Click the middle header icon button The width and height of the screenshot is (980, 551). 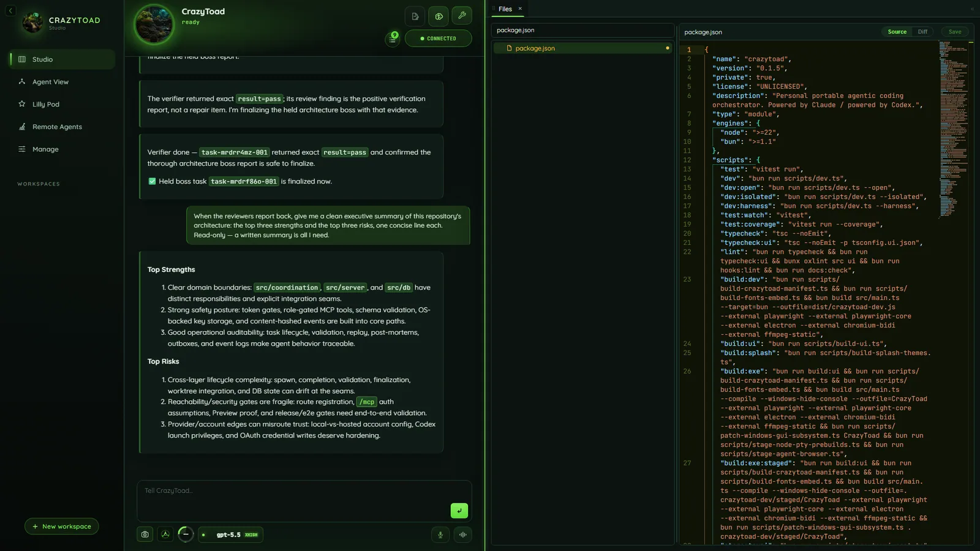(x=439, y=17)
